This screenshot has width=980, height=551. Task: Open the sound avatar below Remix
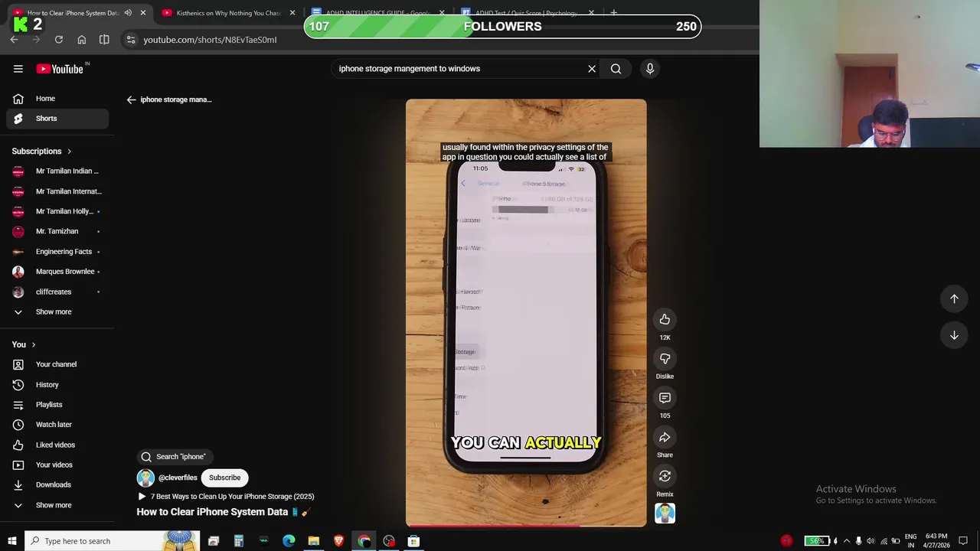tap(665, 514)
